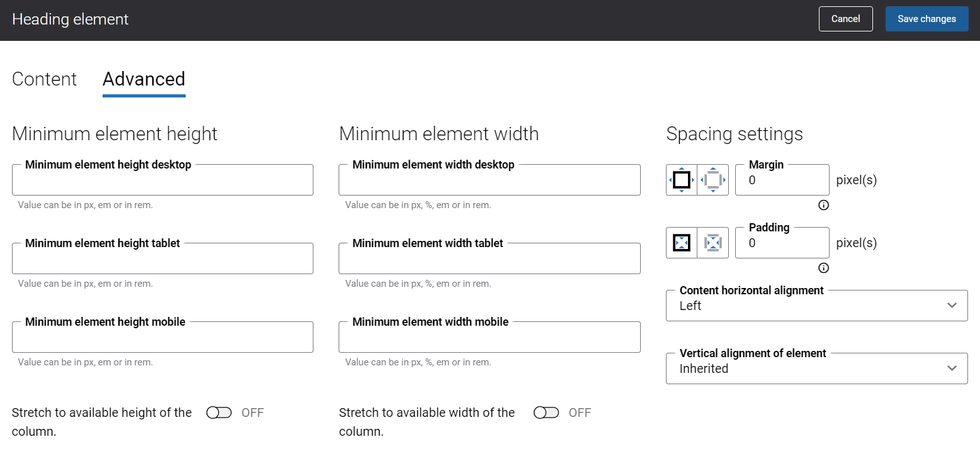This screenshot has height=454, width=980.
Task: Click the info icon below Margin field
Action: (x=823, y=205)
